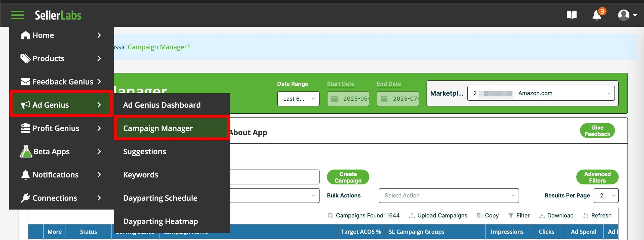Select Campaign Manager in the submenu
This screenshot has width=644, height=240.
172,128
